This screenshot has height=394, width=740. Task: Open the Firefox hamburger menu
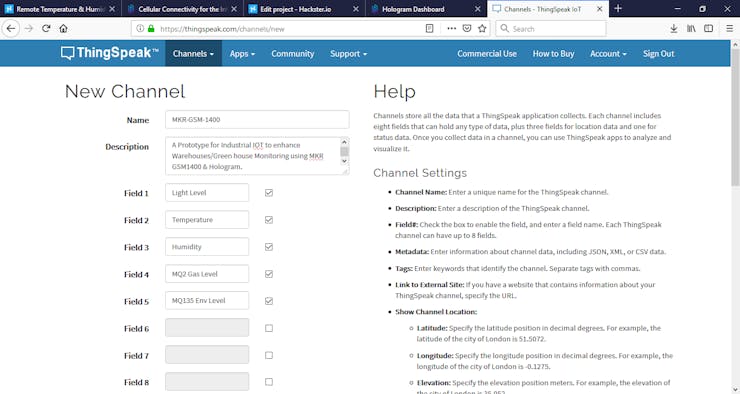point(729,28)
